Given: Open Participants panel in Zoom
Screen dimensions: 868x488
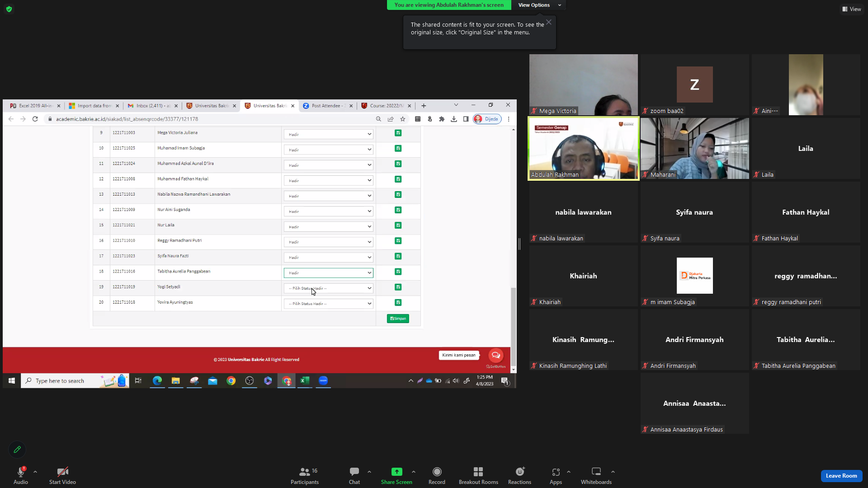Looking at the screenshot, I should (x=305, y=476).
